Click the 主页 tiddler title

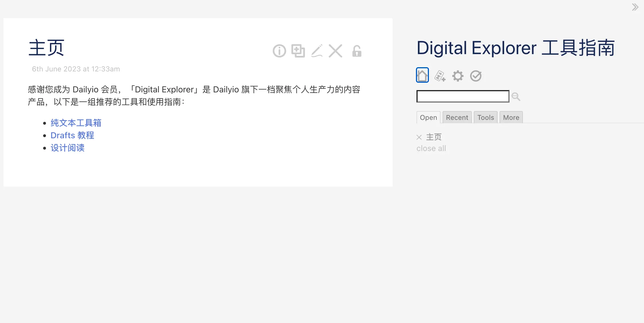pos(47,48)
